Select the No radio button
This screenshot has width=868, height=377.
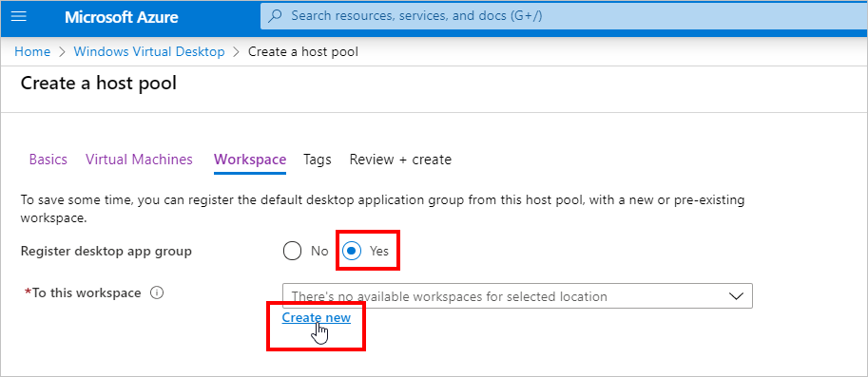point(292,251)
